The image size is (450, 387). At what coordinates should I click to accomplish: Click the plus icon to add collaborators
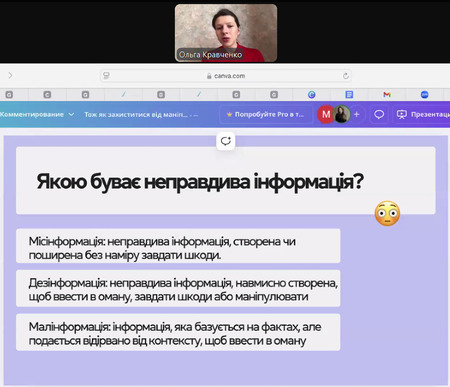point(357,114)
